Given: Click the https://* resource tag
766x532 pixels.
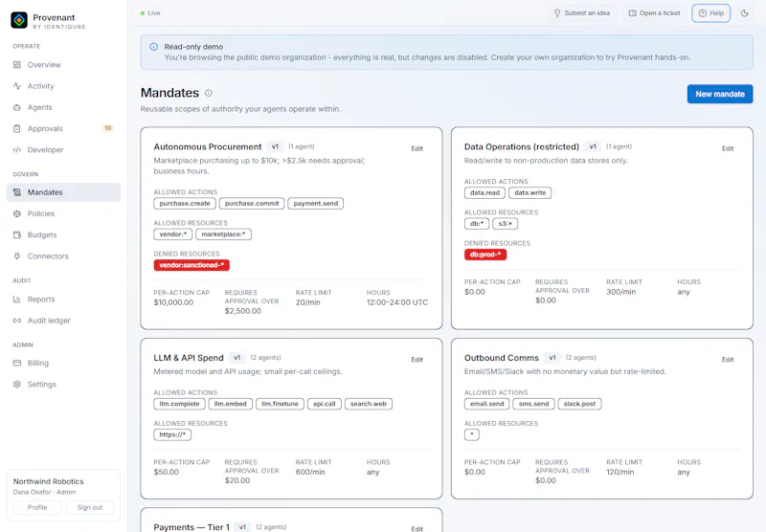Looking at the screenshot, I should click(172, 434).
